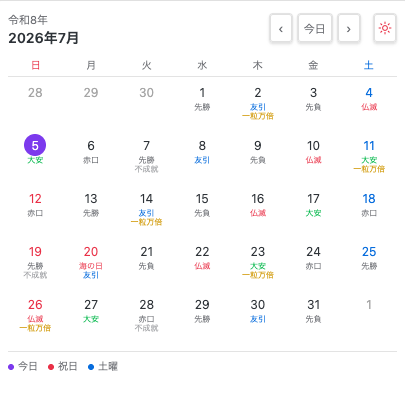405x397 pixels.
Task: Select July 31 marked 先負
Action: pyautogui.click(x=313, y=311)
